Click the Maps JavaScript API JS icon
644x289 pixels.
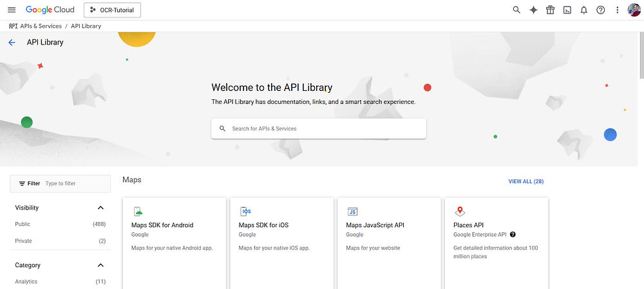[x=352, y=212]
